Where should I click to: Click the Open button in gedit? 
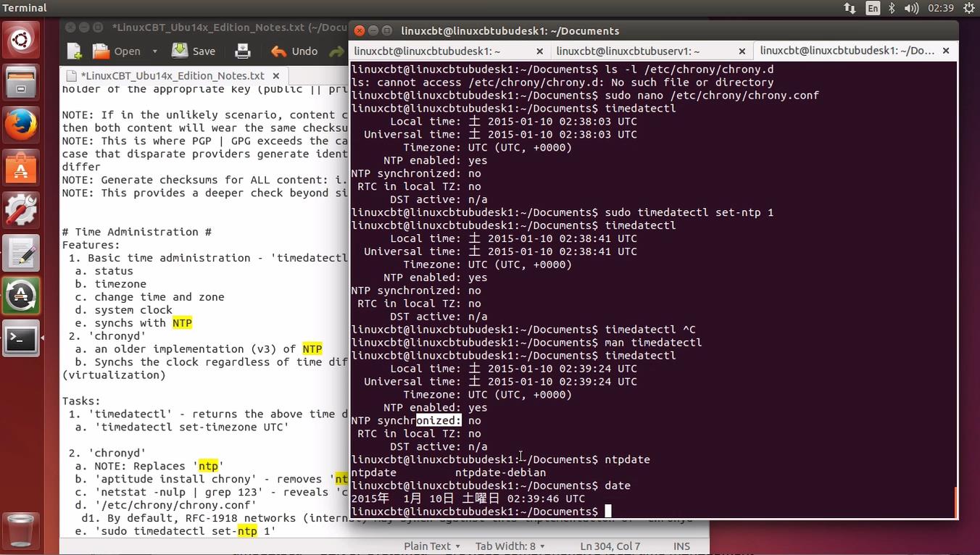[x=117, y=51]
